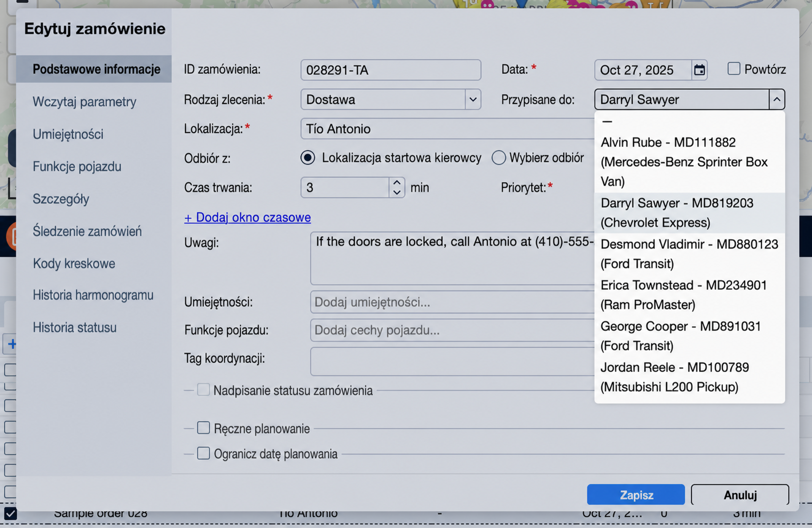Screen dimensions: 812x528
Task: Click the Czas trwania value field
Action: click(345, 188)
